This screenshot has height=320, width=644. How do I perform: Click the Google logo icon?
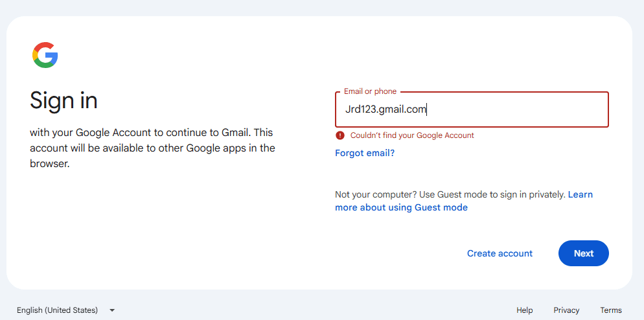click(x=45, y=55)
